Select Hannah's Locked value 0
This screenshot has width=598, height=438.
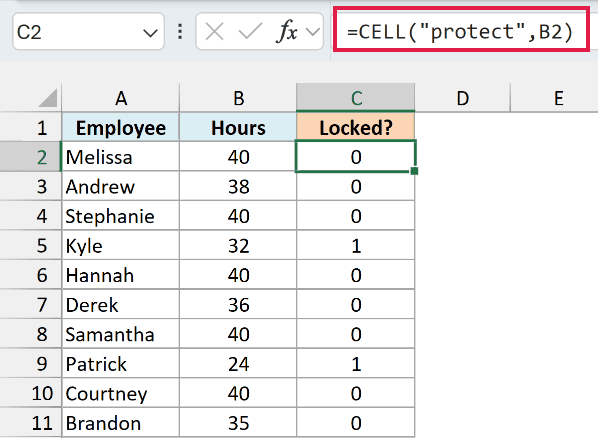[x=355, y=275]
